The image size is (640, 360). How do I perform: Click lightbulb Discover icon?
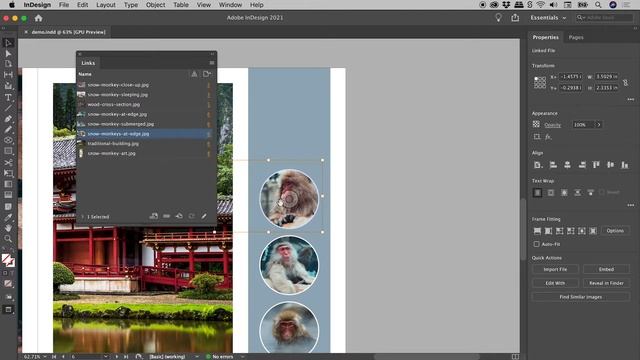[498, 18]
